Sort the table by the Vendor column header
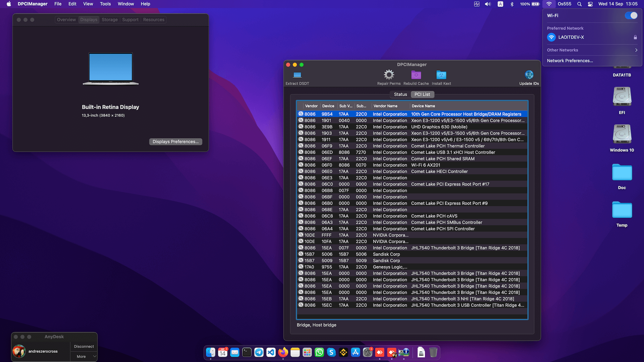The width and height of the screenshot is (644, 362). point(311,106)
